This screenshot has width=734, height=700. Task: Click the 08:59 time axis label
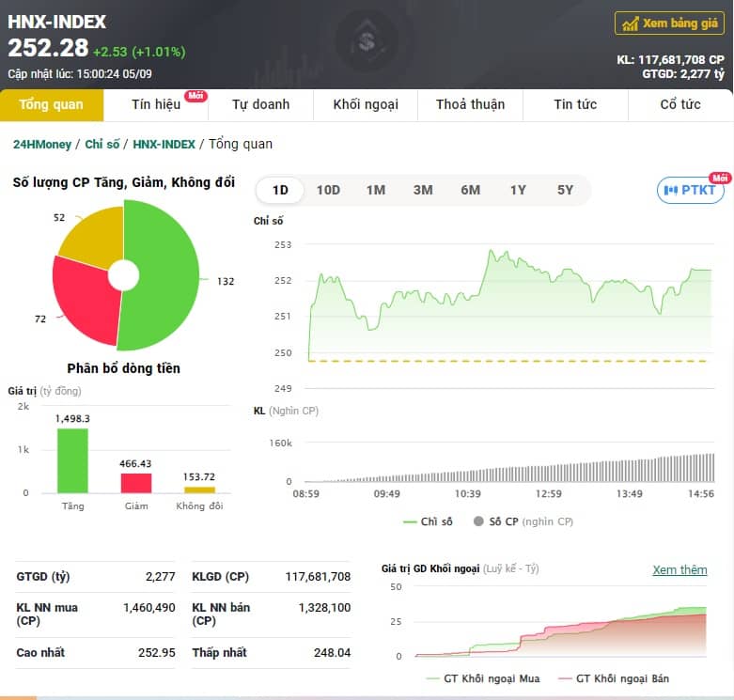click(306, 493)
